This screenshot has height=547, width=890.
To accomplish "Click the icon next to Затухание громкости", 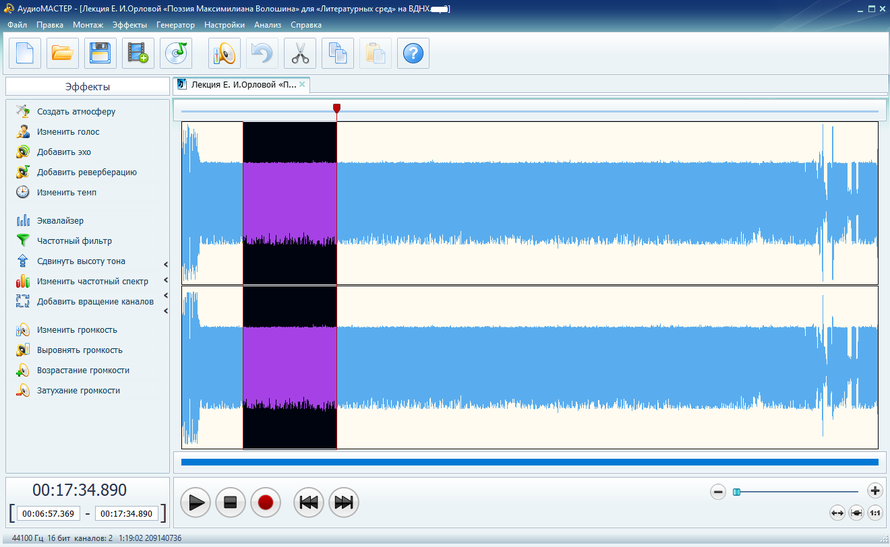I will [x=23, y=390].
